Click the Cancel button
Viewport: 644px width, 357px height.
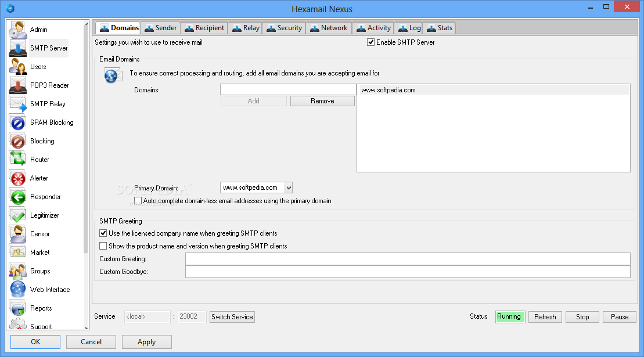coord(91,342)
